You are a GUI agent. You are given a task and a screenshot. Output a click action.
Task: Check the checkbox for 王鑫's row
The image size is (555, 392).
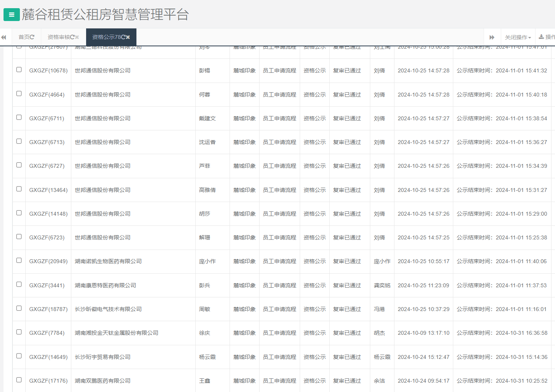pos(19,380)
